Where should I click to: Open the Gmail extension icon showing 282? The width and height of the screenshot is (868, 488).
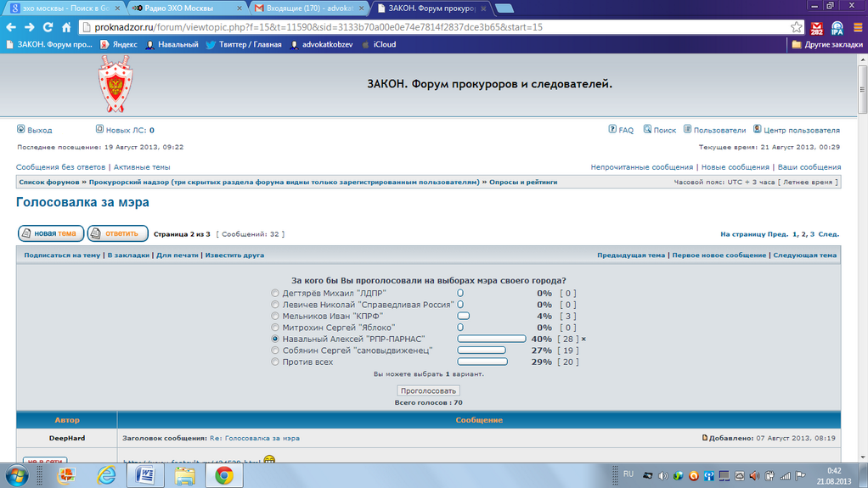817,28
